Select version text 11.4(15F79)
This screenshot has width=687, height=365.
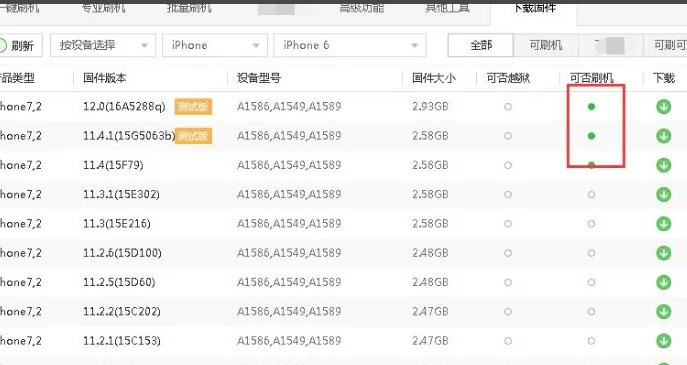pos(113,165)
